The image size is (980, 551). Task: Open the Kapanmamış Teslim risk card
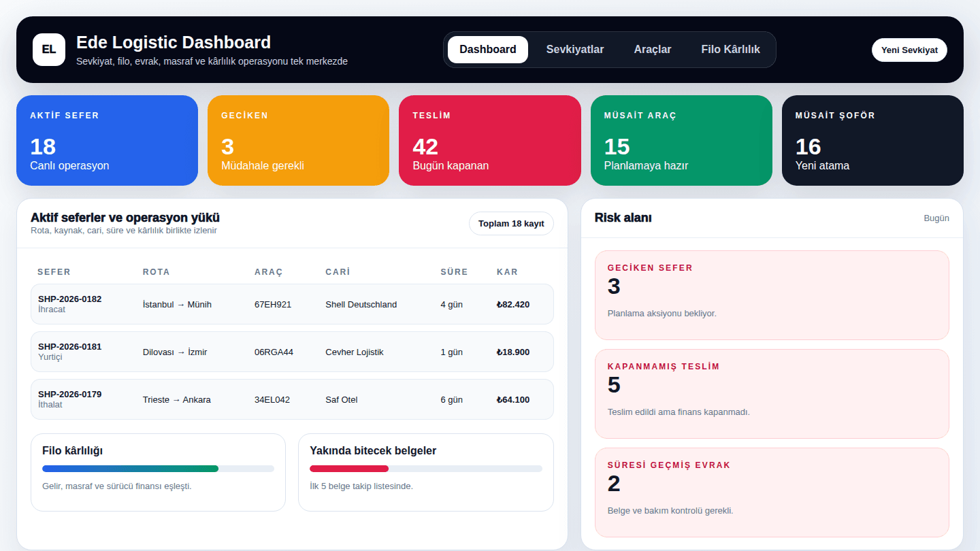pyautogui.click(x=772, y=394)
